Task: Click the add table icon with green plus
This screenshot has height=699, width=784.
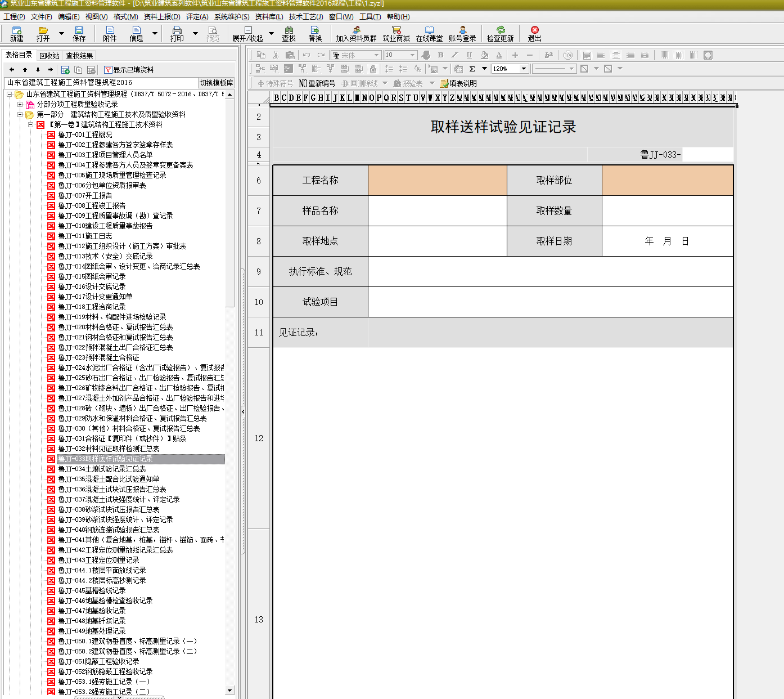Action: [65, 70]
